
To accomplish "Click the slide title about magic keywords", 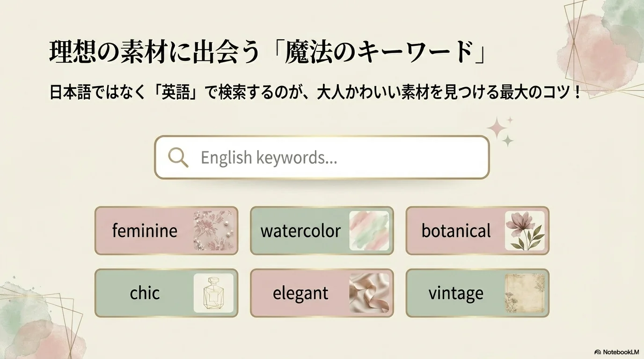I will pos(269,53).
